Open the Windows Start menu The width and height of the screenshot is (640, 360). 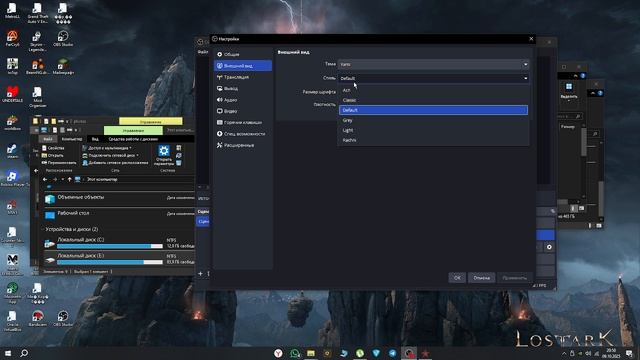[8, 353]
